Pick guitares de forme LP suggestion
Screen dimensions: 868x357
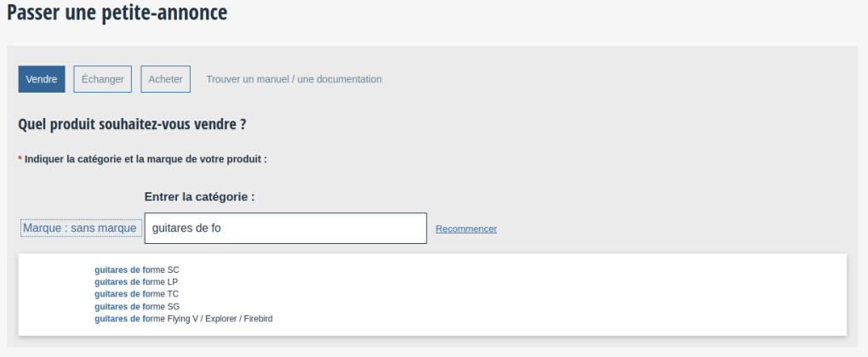pos(136,282)
